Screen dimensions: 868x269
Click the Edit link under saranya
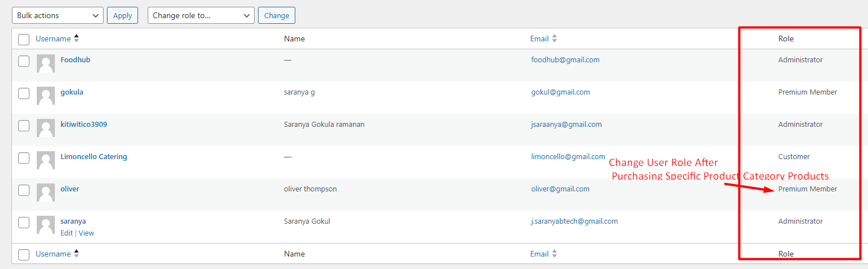66,233
